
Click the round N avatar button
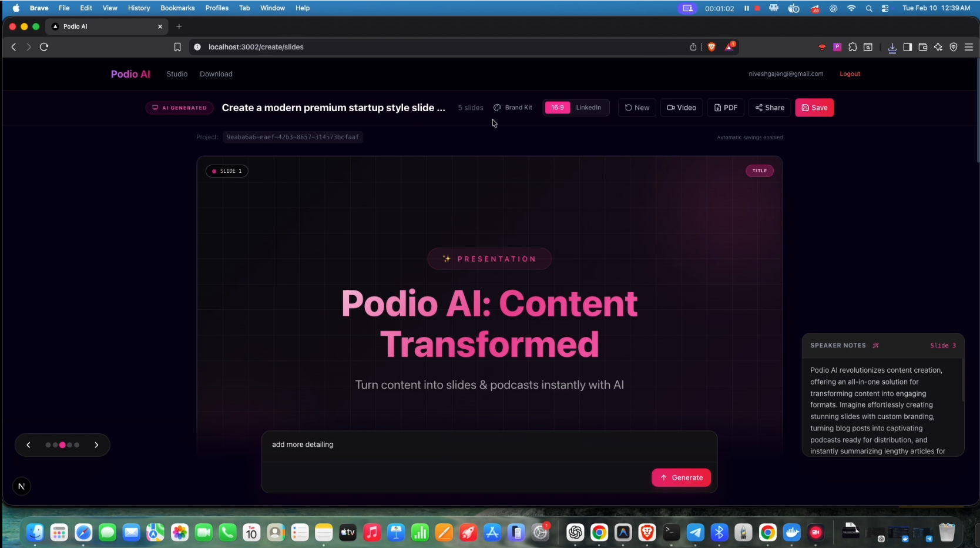pos(21,486)
